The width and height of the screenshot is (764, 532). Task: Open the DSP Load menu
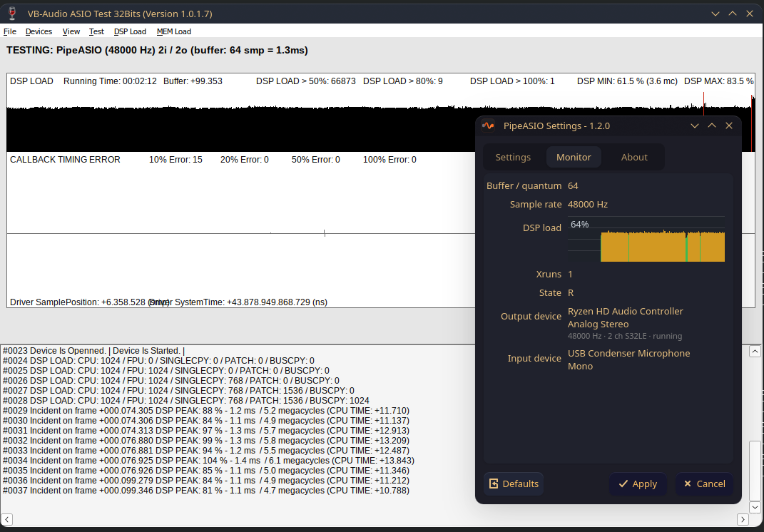tap(130, 31)
